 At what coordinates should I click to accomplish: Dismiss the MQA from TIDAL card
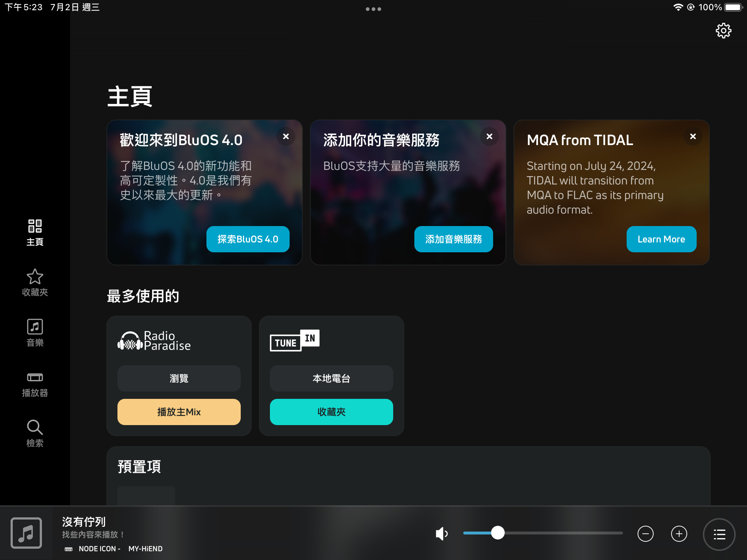click(x=693, y=136)
